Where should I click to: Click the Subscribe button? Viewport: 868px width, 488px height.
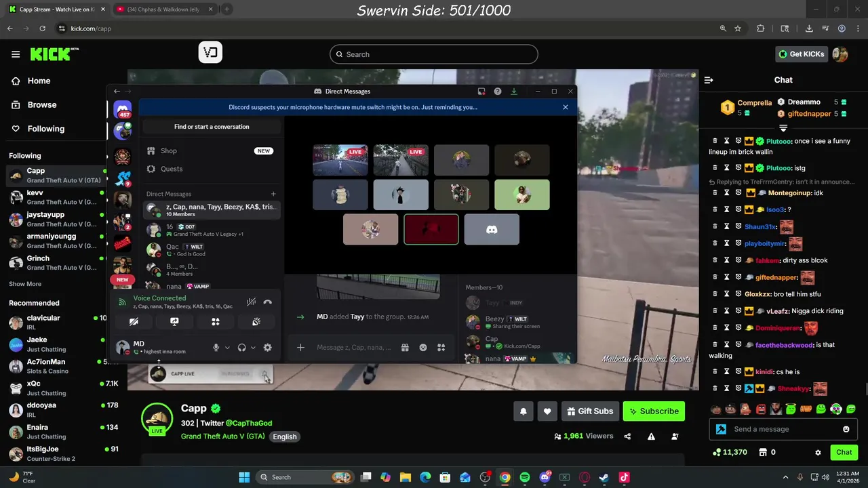[x=654, y=411]
